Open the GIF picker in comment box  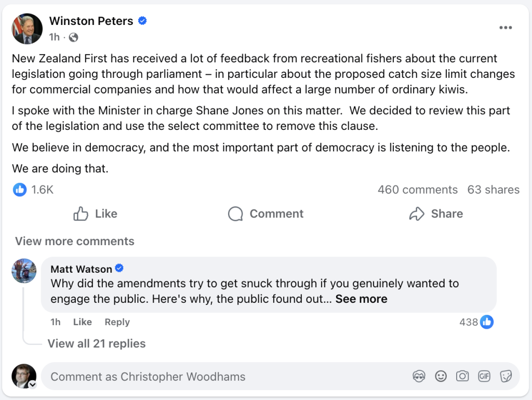tap(484, 377)
